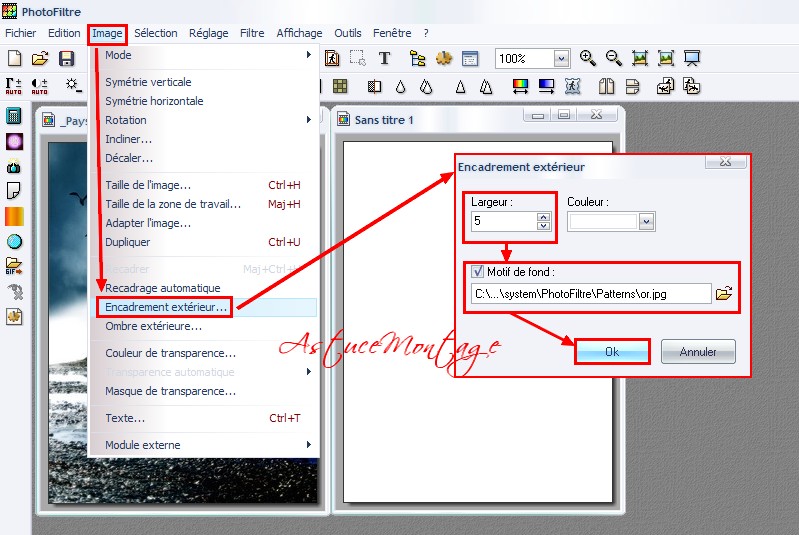
Task: Open the Réglage menu
Action: (208, 33)
